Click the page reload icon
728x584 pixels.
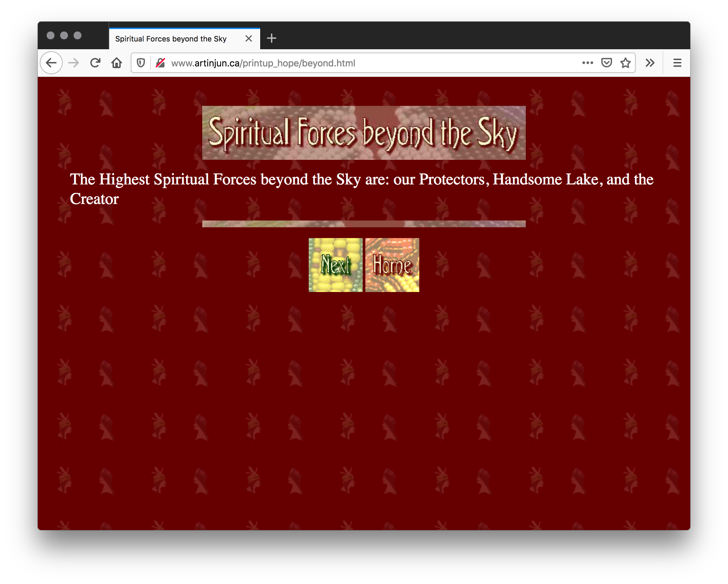point(96,63)
